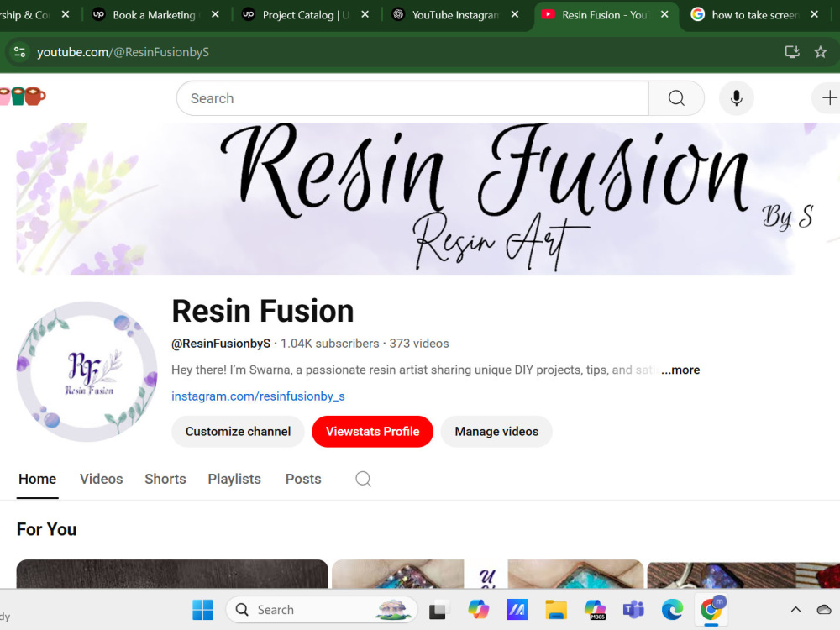
Task: Open the teal resin phone case thumbnail
Action: point(487,574)
